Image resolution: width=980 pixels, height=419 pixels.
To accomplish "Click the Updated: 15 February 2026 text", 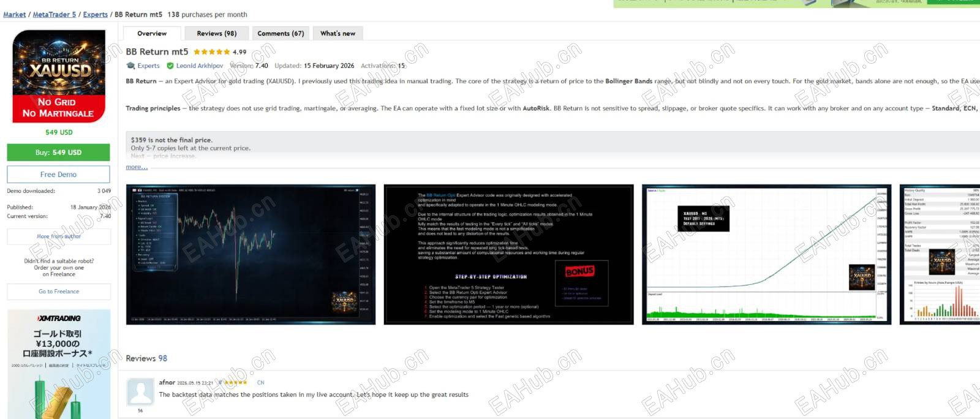I will [x=314, y=66].
